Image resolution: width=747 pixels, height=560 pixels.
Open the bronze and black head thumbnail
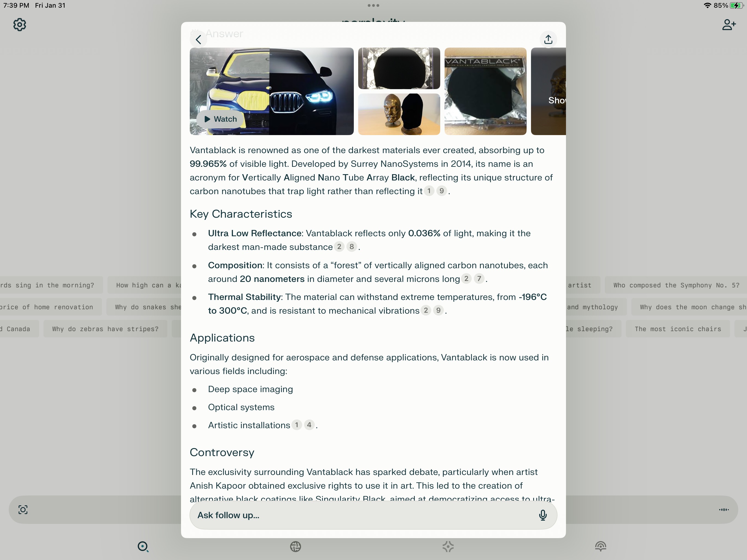[399, 114]
